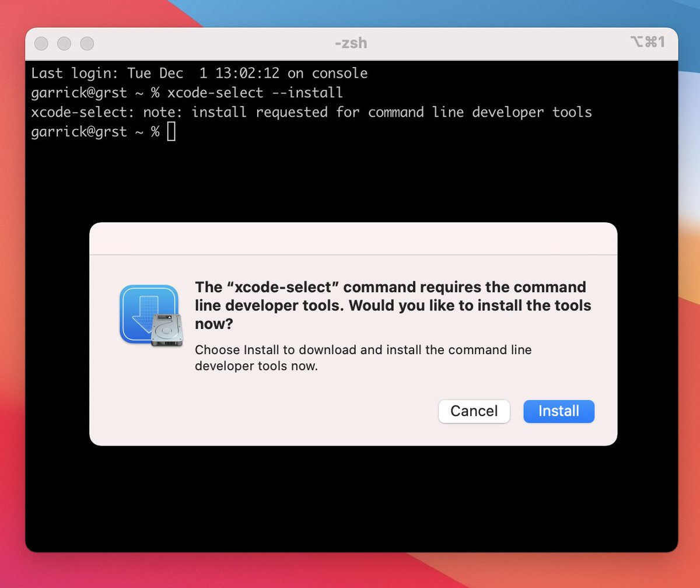Click the 'install requested' note line
Viewport: 700px width, 588px height.
(311, 112)
